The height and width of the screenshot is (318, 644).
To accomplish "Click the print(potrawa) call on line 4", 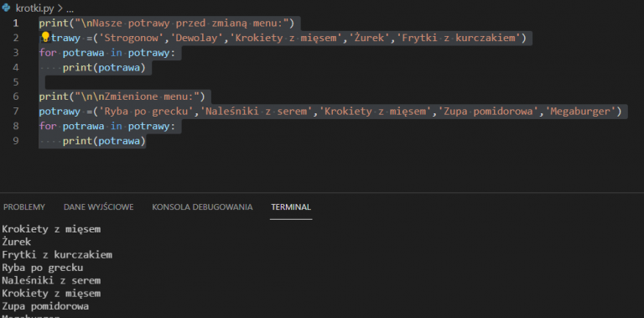I will click(104, 68).
